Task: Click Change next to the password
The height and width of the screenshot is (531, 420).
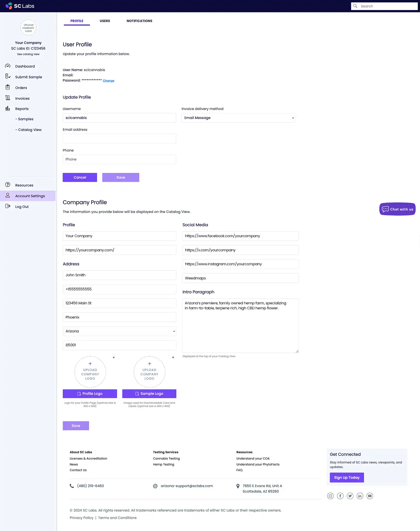Action: [x=108, y=81]
